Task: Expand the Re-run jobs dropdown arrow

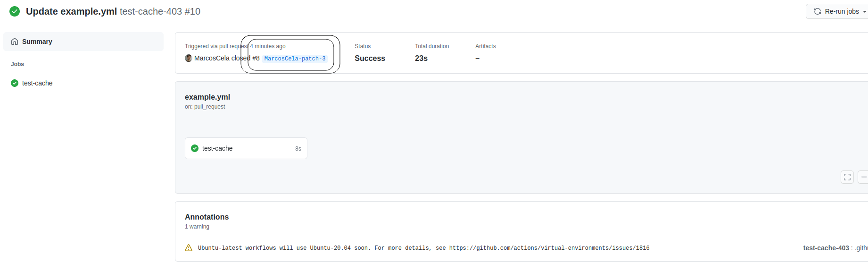Action: (x=864, y=12)
